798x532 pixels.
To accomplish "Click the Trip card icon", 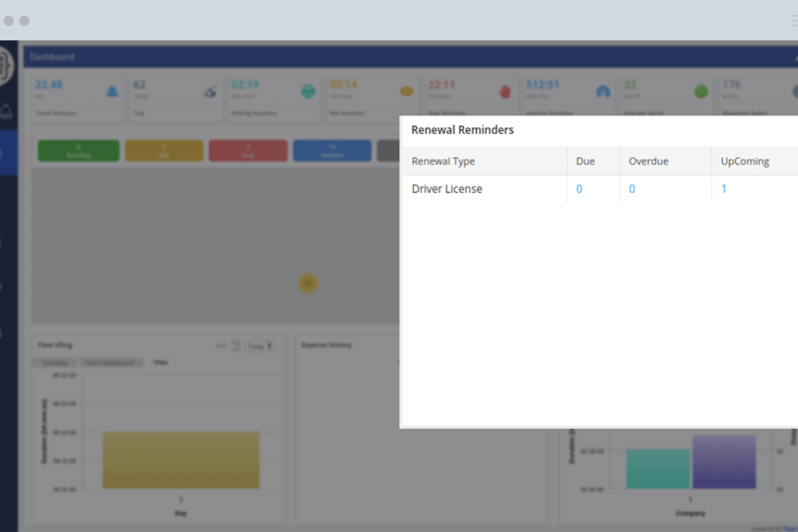I will [210, 92].
